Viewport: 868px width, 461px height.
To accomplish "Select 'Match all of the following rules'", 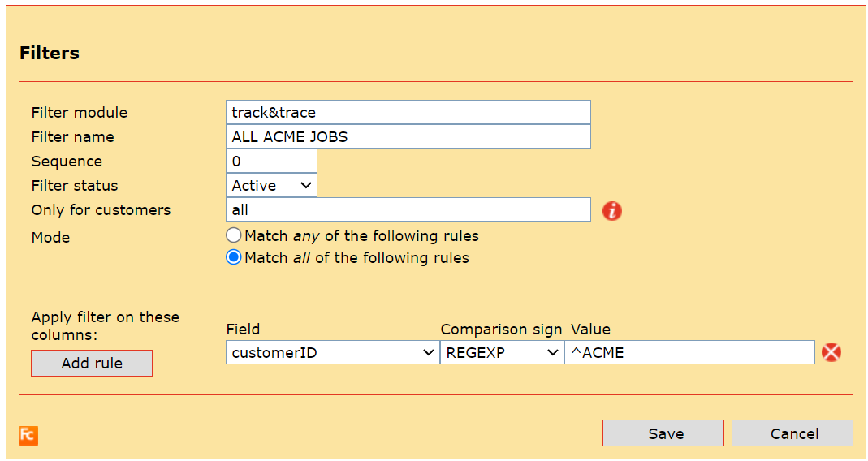I will [234, 258].
